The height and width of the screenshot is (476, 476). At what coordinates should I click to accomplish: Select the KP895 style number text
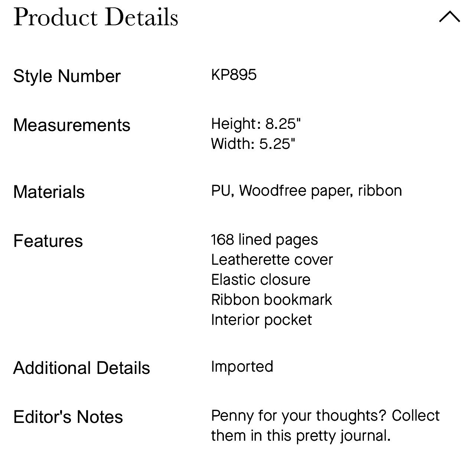tap(234, 75)
